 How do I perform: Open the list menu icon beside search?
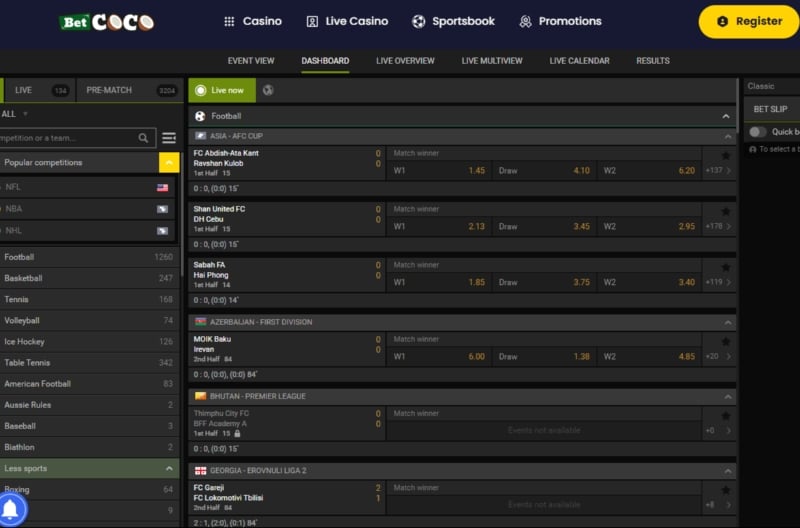point(169,138)
